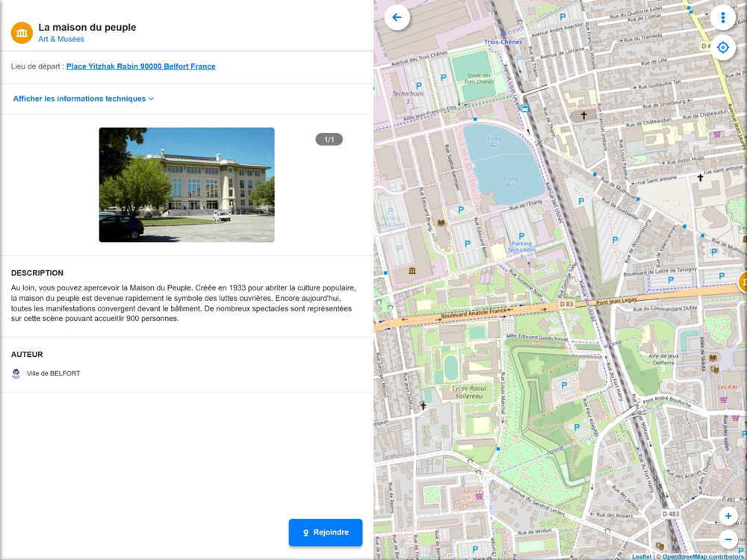The height and width of the screenshot is (560, 747).
Task: Click the Art & Musées category label
Action: [61, 39]
